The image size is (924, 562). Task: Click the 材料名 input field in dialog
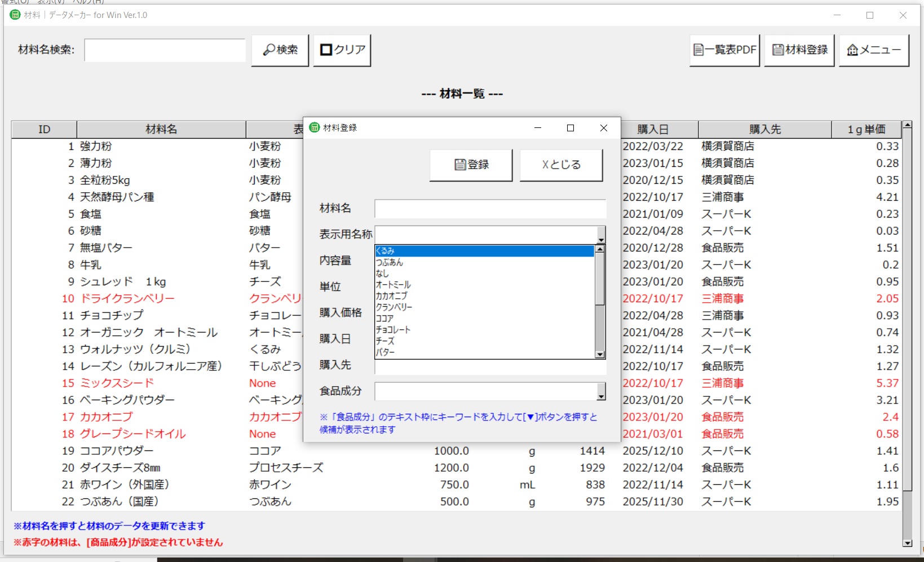[490, 209]
